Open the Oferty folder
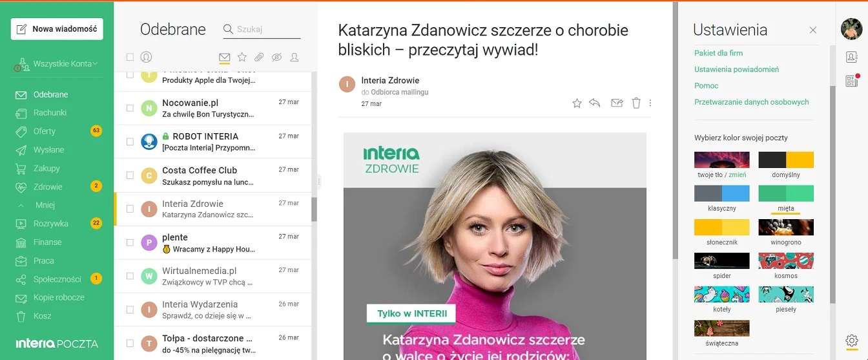Image resolution: width=868 pixels, height=360 pixels. click(x=45, y=131)
